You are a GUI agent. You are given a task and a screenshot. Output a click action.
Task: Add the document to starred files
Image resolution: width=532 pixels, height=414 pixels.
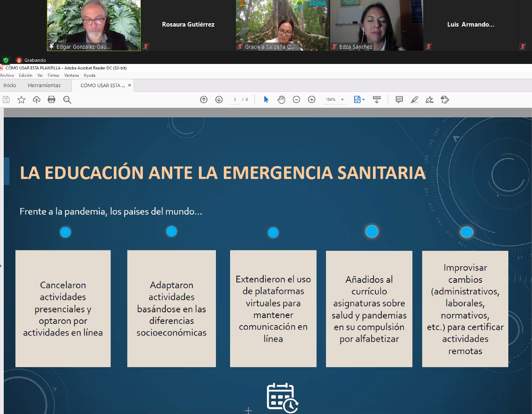(21, 100)
